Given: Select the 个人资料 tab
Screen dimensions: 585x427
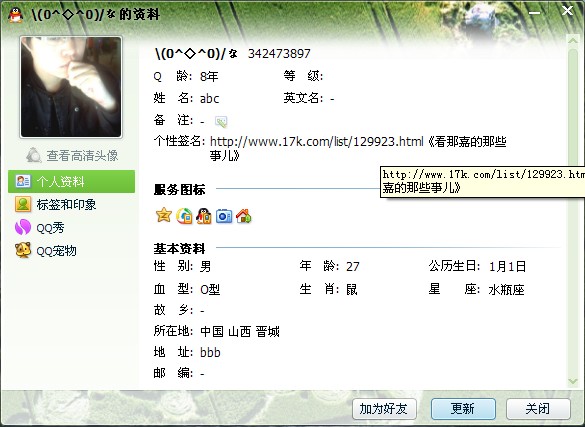Looking at the screenshot, I should [71, 182].
